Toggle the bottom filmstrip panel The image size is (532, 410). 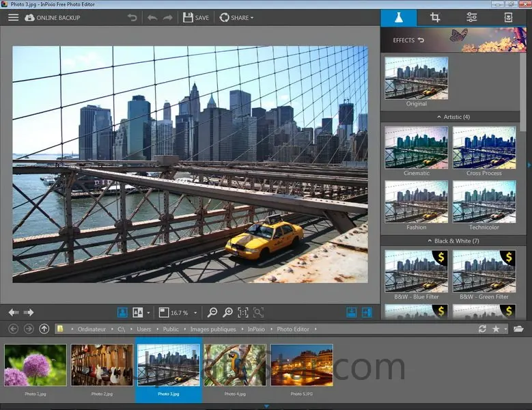pos(352,312)
